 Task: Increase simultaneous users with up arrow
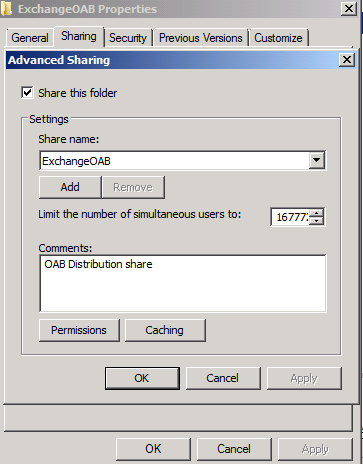click(x=316, y=213)
